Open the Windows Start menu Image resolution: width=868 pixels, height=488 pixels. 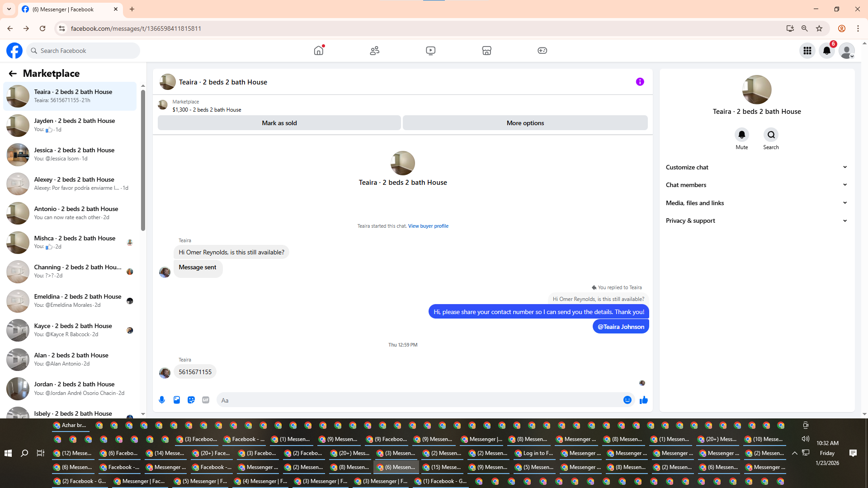pos(8,453)
